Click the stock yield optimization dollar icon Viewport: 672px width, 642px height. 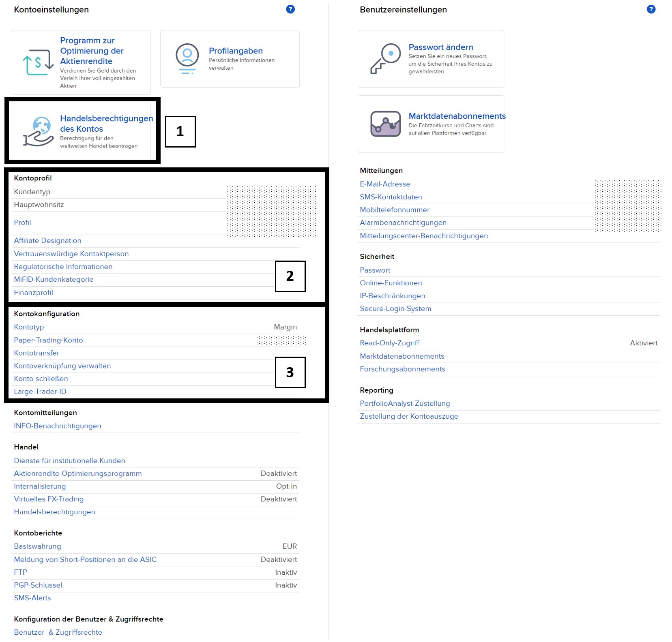tap(38, 62)
